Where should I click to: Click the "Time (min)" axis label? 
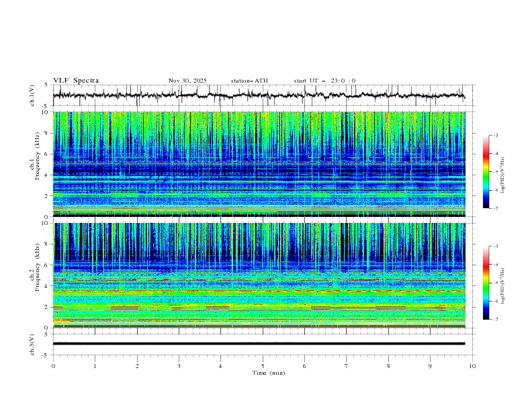tap(269, 373)
